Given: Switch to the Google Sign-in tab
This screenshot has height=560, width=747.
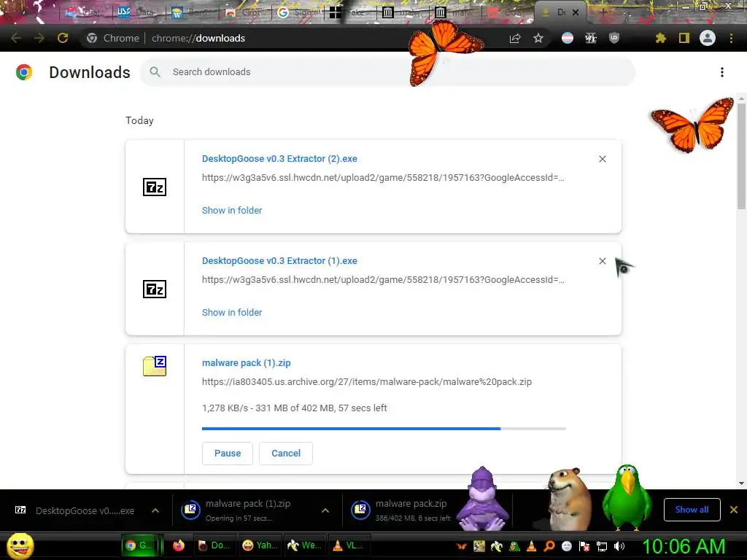Looking at the screenshot, I should (x=298, y=12).
